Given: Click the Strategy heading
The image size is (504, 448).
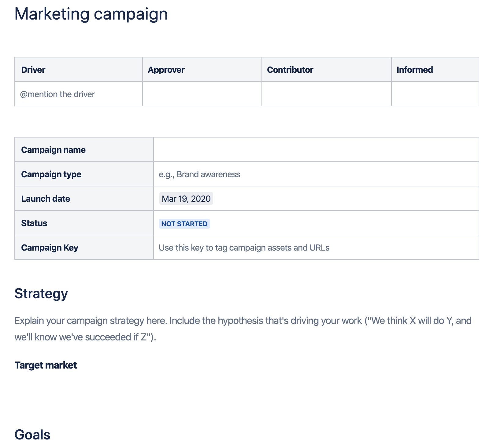Looking at the screenshot, I should [41, 294].
